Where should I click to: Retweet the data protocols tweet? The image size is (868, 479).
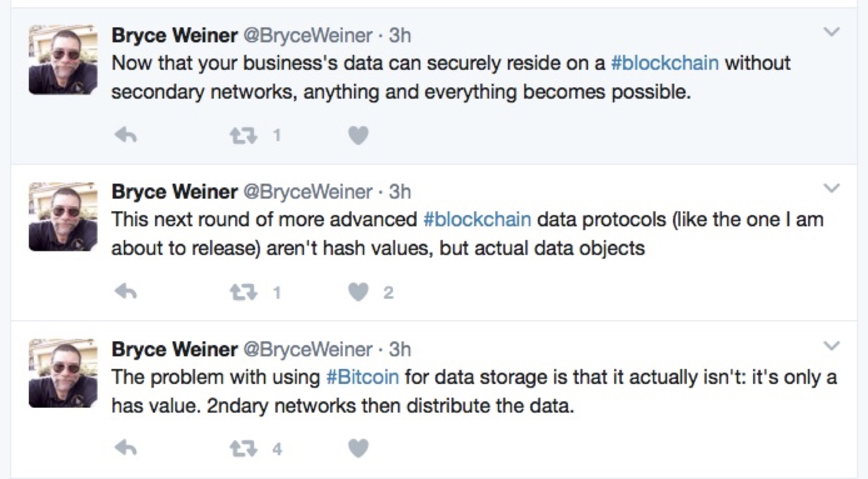(243, 292)
